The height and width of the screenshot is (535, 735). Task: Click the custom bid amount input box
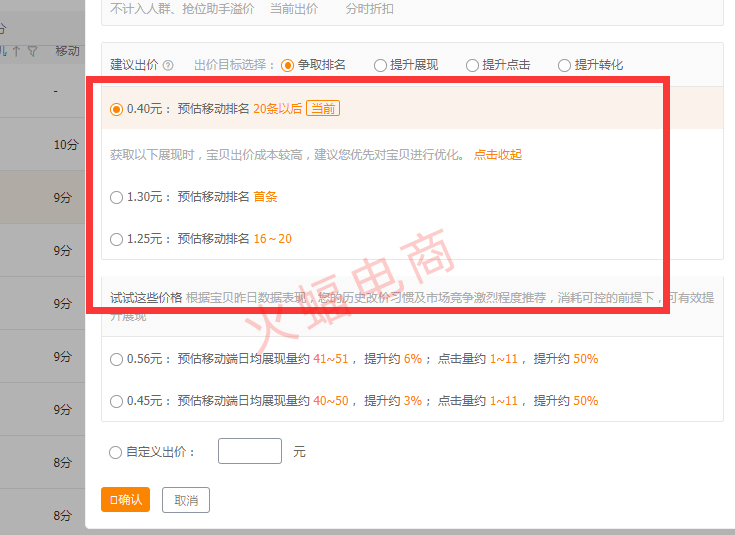click(x=249, y=451)
